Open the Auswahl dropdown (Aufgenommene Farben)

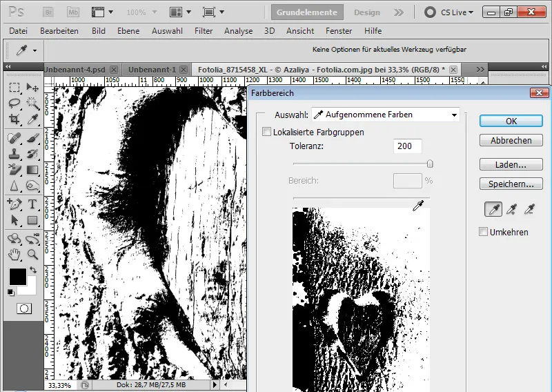[x=386, y=115]
